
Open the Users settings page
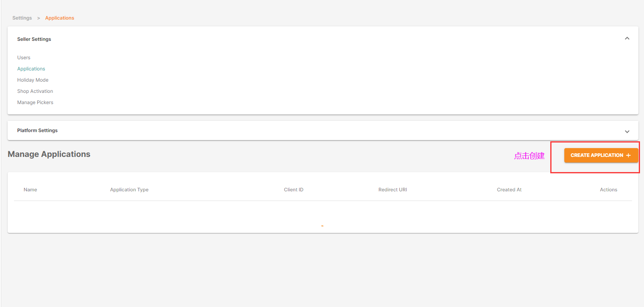24,58
